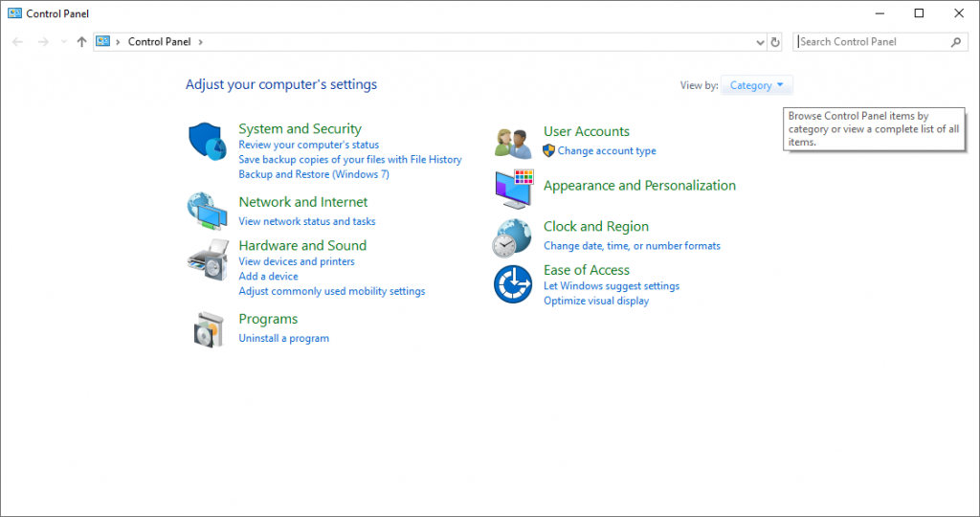Open the Clock and Region globe-clock icon
Screen dimensions: 980x517
coord(512,237)
